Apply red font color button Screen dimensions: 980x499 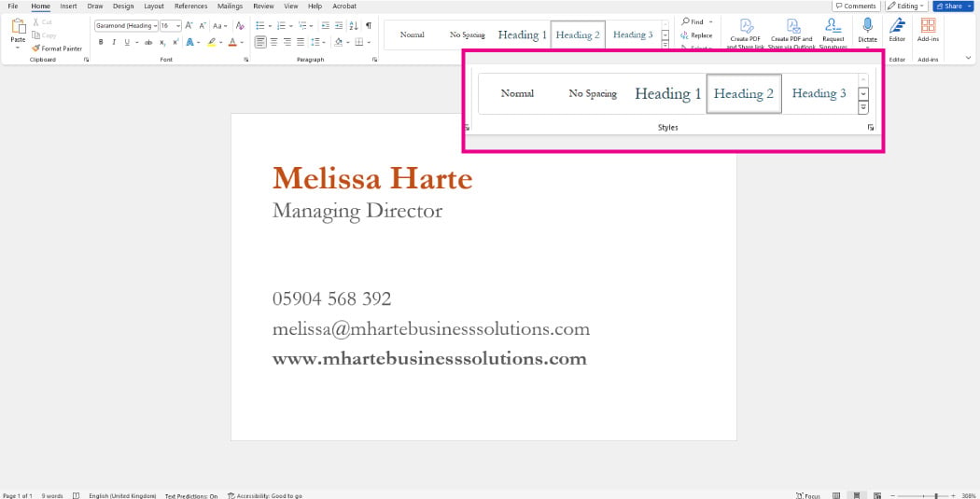232,43
